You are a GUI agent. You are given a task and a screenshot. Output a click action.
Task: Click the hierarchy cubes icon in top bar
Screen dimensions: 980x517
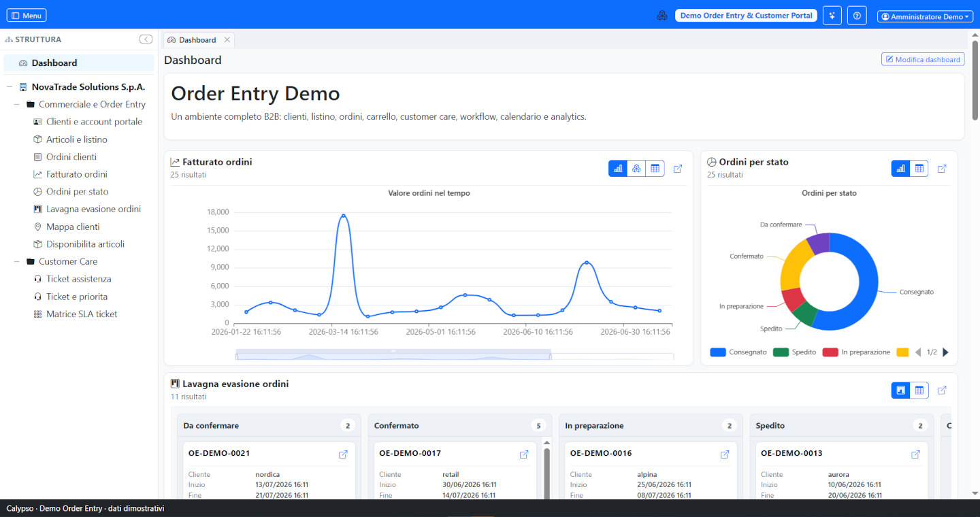662,16
